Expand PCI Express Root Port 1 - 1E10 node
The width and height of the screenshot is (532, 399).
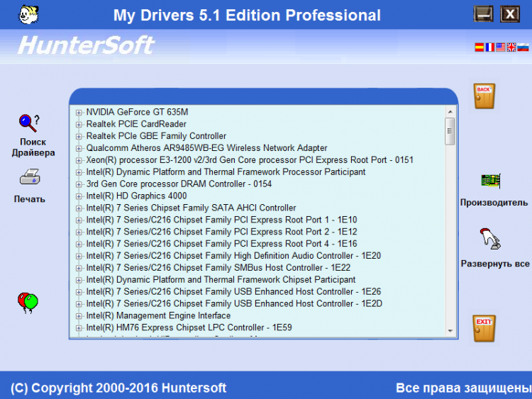click(x=79, y=220)
